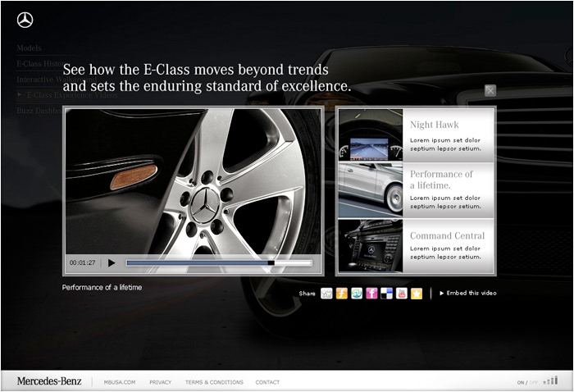574x392 pixels.
Task: Click the volume bars icon
Action: pyautogui.click(x=550, y=381)
